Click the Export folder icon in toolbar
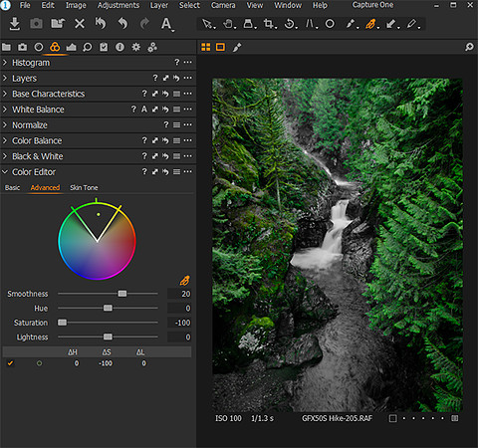478x448 pixels. pos(58,24)
